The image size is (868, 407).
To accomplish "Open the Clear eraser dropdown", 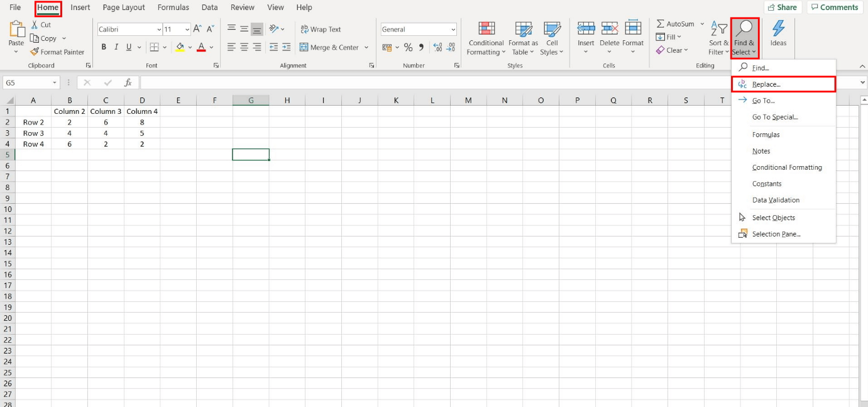I will tap(672, 50).
